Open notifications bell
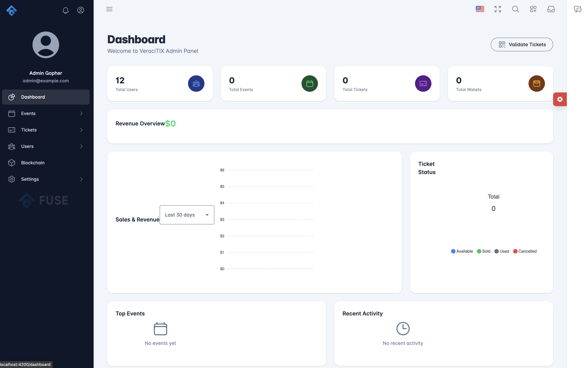The width and height of the screenshot is (588, 368). coord(66,10)
